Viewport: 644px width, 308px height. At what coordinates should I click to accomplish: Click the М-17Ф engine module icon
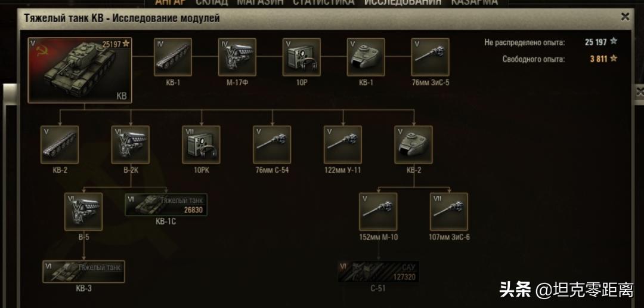coord(237,57)
